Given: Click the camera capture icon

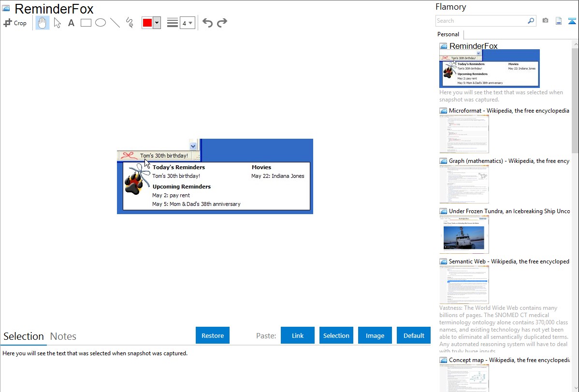Looking at the screenshot, I should (x=545, y=21).
